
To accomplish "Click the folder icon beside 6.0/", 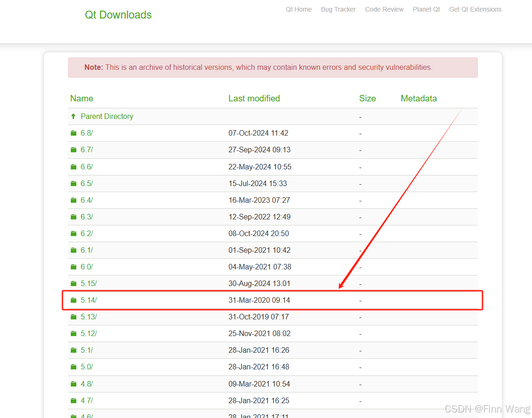I will (74, 267).
